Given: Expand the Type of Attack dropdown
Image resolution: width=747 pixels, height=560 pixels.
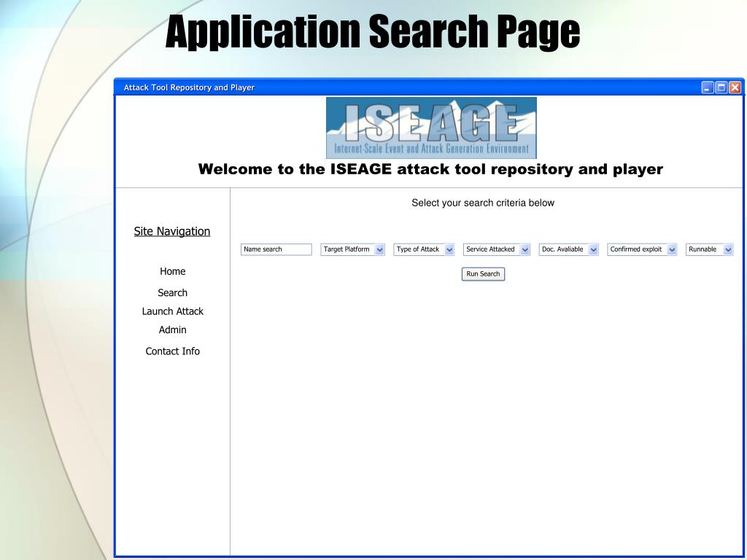Looking at the screenshot, I should tap(424, 249).
